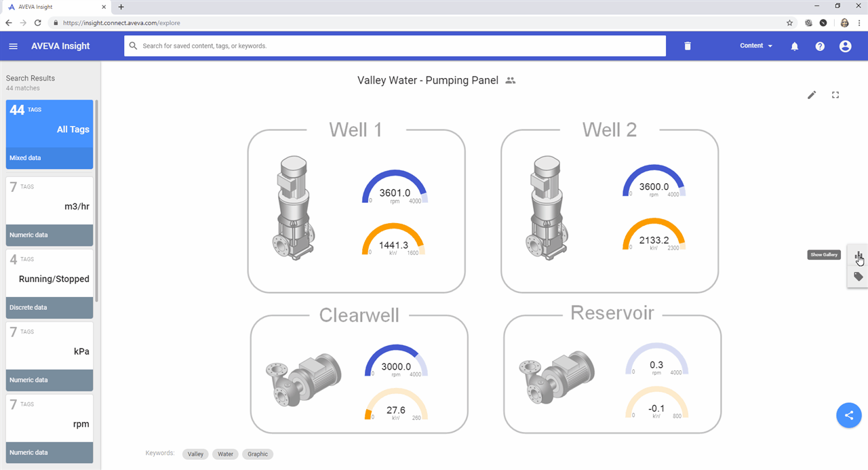Click the blue share button

(848, 415)
